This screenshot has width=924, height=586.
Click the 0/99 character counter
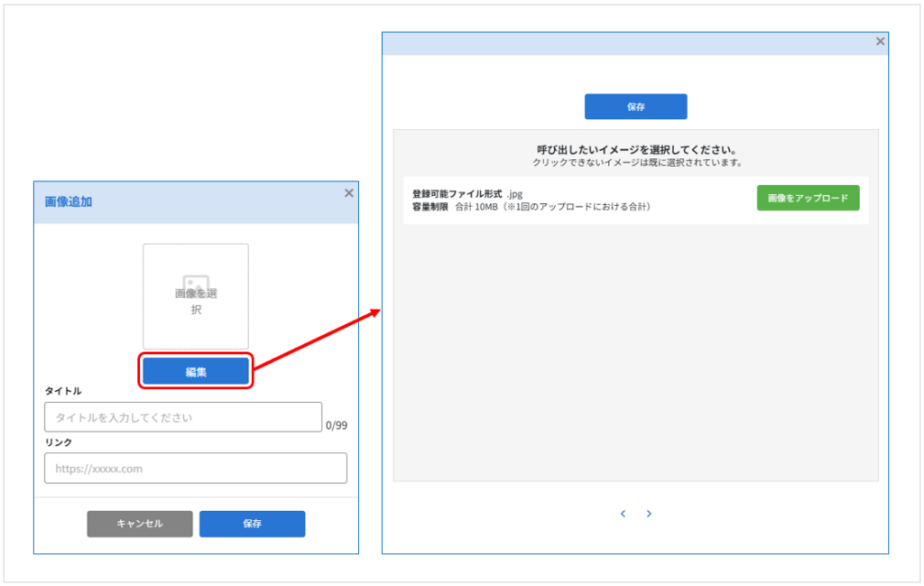point(337,425)
